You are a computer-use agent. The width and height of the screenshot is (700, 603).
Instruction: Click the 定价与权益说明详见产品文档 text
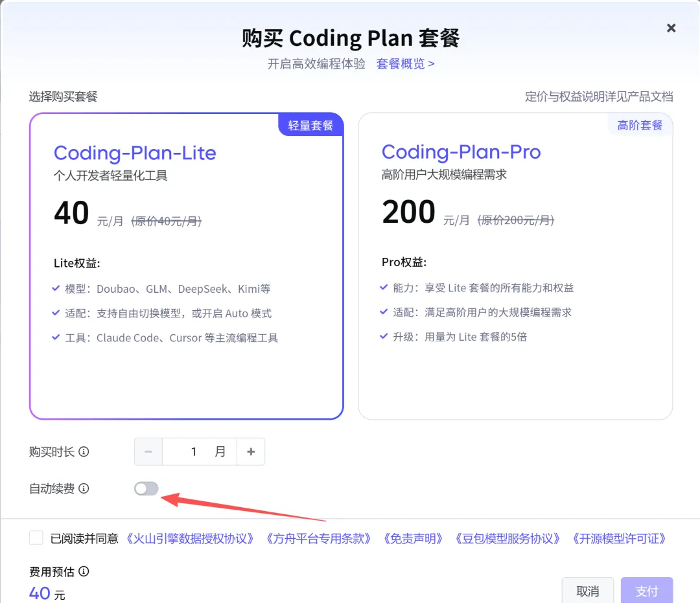[x=599, y=97]
